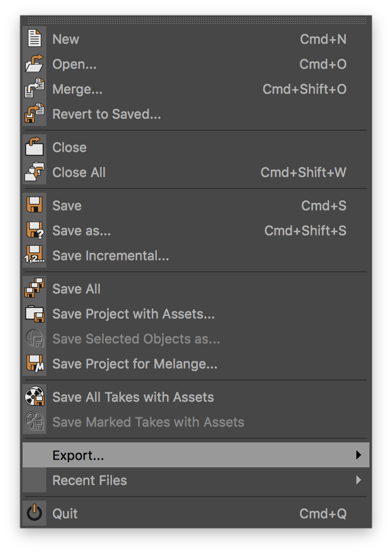Click the New document icon
Screen dimensions: 392x553
[x=34, y=39]
